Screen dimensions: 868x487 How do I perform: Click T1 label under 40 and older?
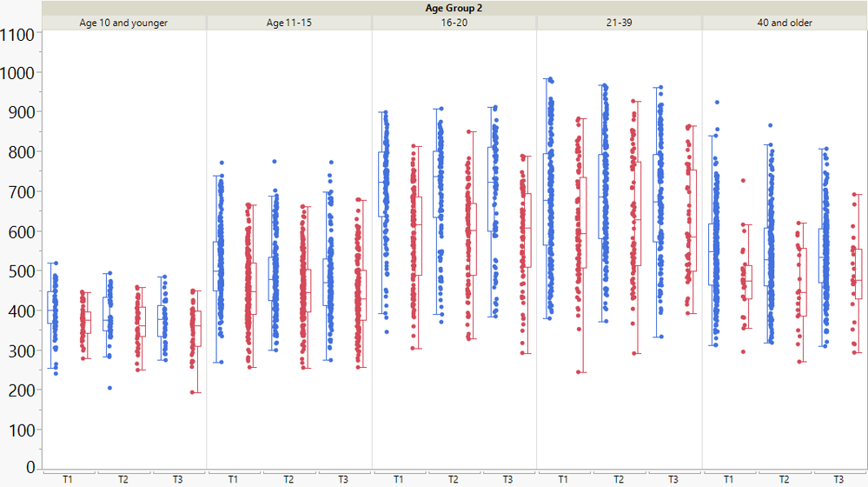[x=728, y=479]
